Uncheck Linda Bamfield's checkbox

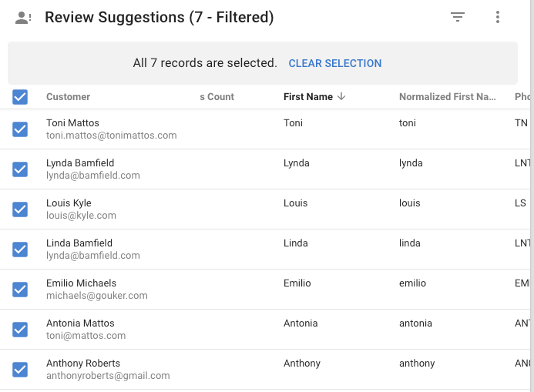[20, 250]
